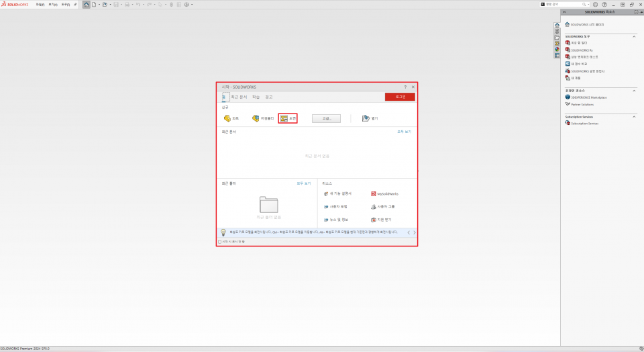Screen dimensions: 644x352
Task: Show the next tip with the right arrow
Action: tap(415, 232)
